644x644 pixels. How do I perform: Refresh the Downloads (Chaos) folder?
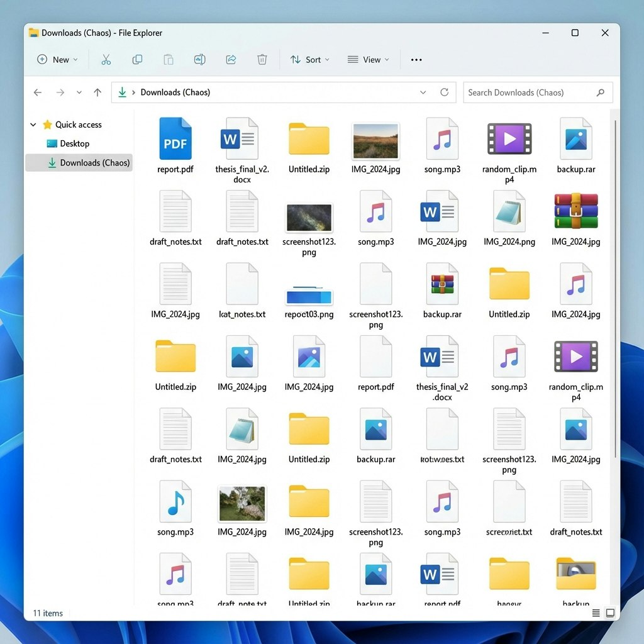point(444,92)
